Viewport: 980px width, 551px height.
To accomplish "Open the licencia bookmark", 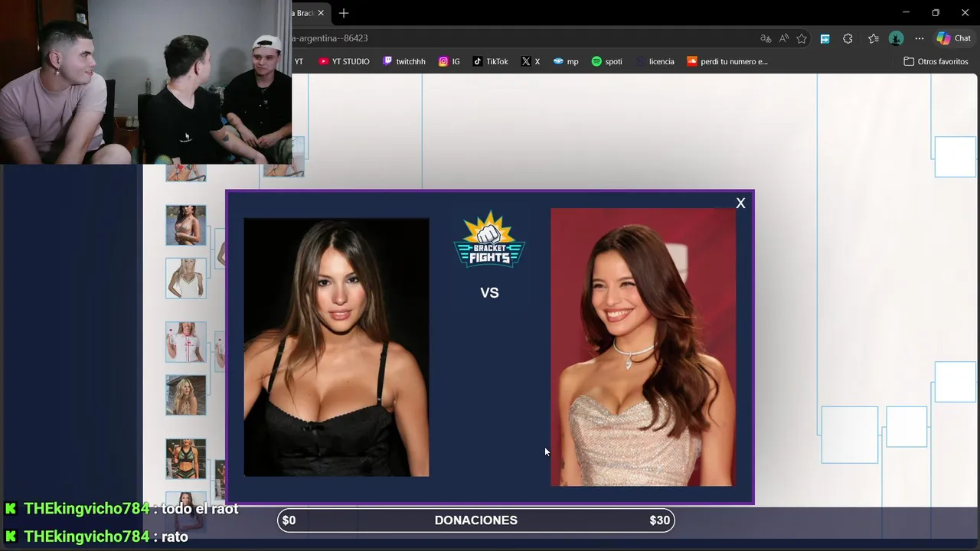I will coord(655,61).
